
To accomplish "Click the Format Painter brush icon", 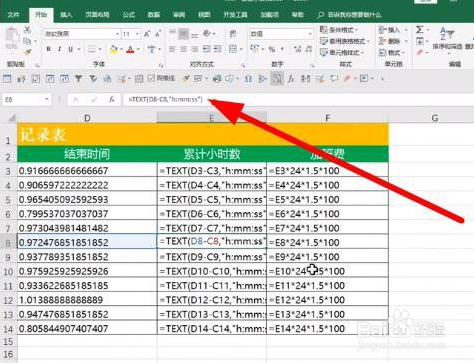I will coord(27,52).
